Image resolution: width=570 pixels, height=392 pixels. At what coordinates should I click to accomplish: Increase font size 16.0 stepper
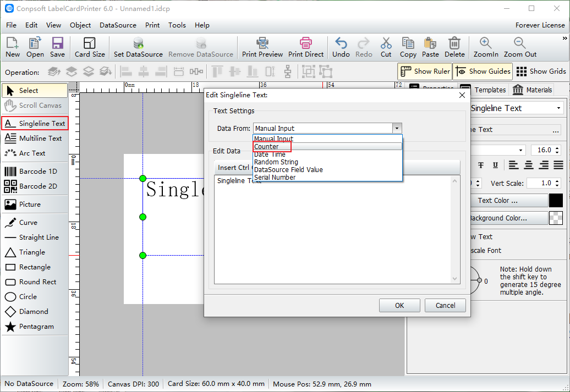coord(557,147)
